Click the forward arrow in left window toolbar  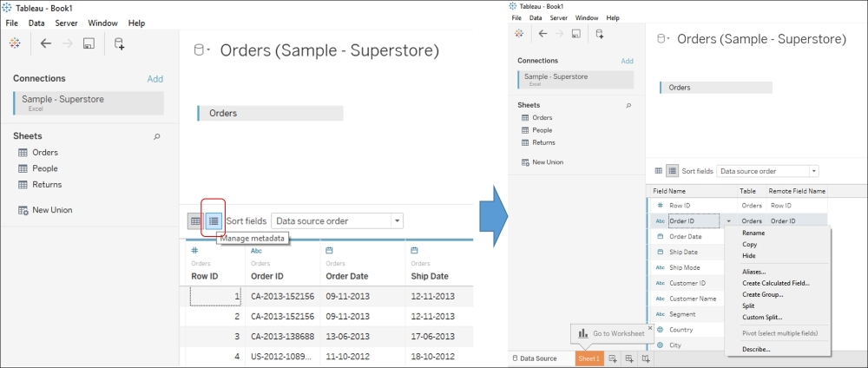pos(68,43)
